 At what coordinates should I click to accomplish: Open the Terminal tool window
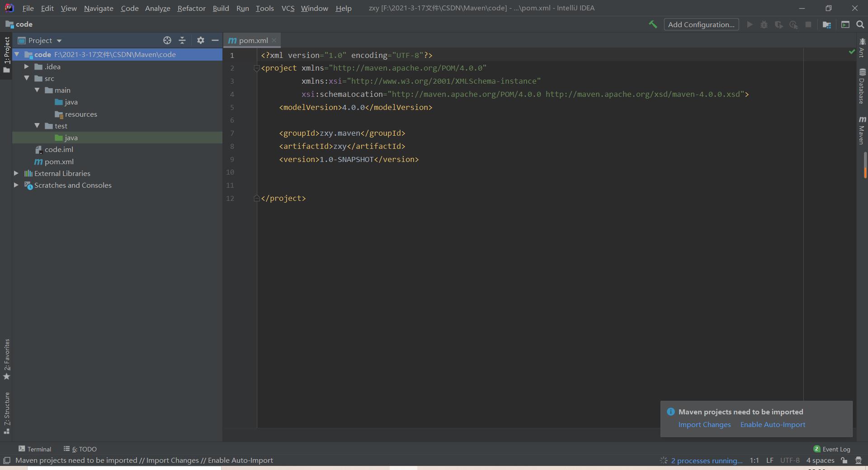(35, 449)
